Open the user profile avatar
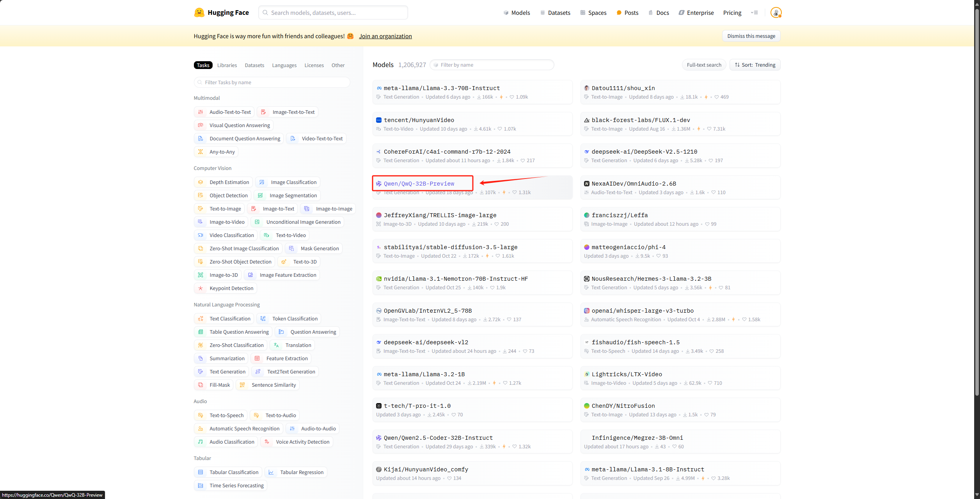The width and height of the screenshot is (980, 499). [776, 12]
